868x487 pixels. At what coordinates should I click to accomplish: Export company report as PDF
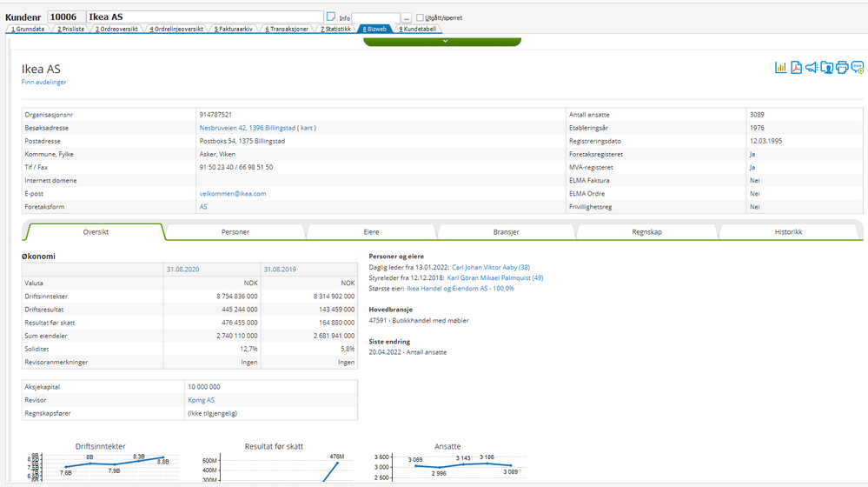pos(796,68)
